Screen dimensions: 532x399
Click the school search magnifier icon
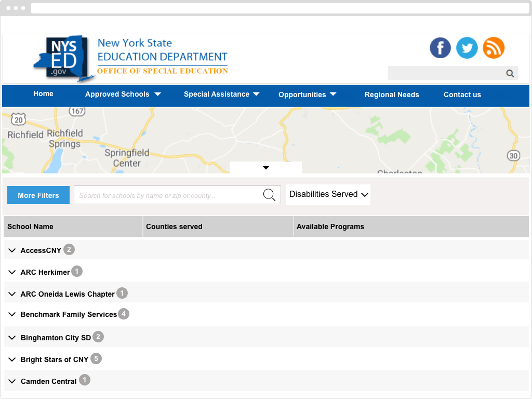point(269,195)
